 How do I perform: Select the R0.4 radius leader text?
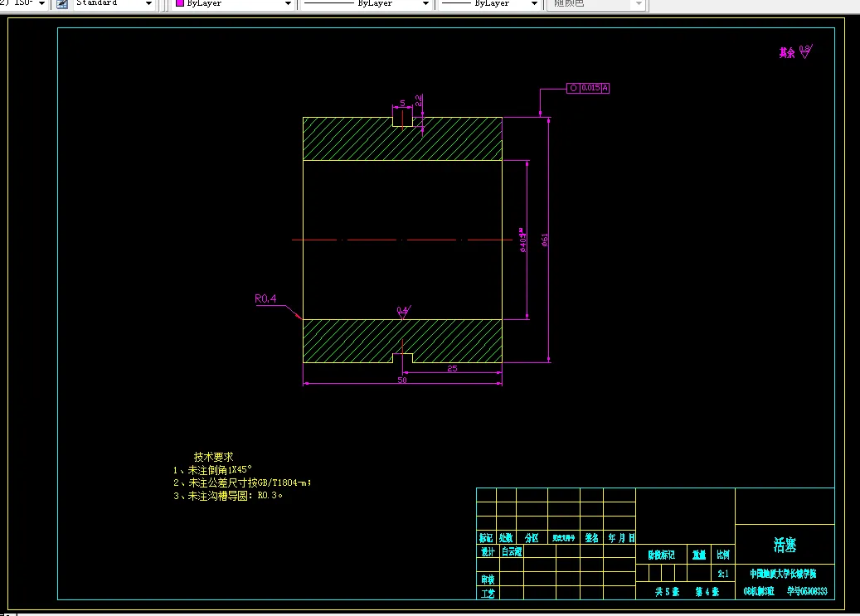265,298
